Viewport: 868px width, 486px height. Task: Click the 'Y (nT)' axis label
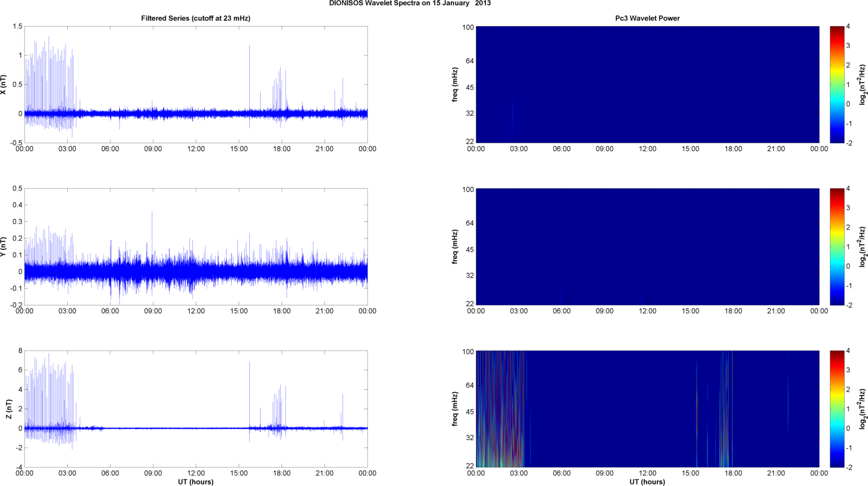coord(4,247)
